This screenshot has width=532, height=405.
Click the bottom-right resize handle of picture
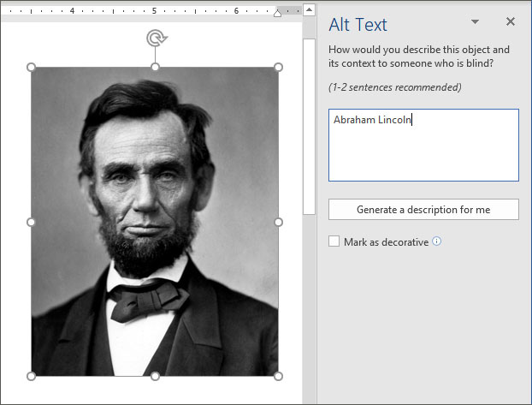(x=278, y=376)
